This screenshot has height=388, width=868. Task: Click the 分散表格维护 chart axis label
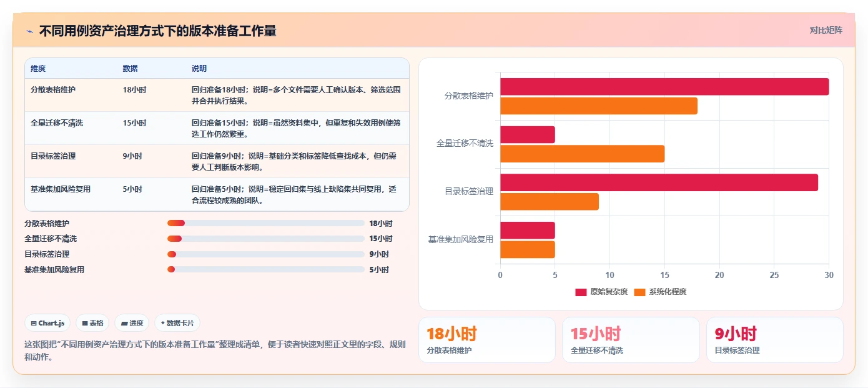click(x=468, y=96)
